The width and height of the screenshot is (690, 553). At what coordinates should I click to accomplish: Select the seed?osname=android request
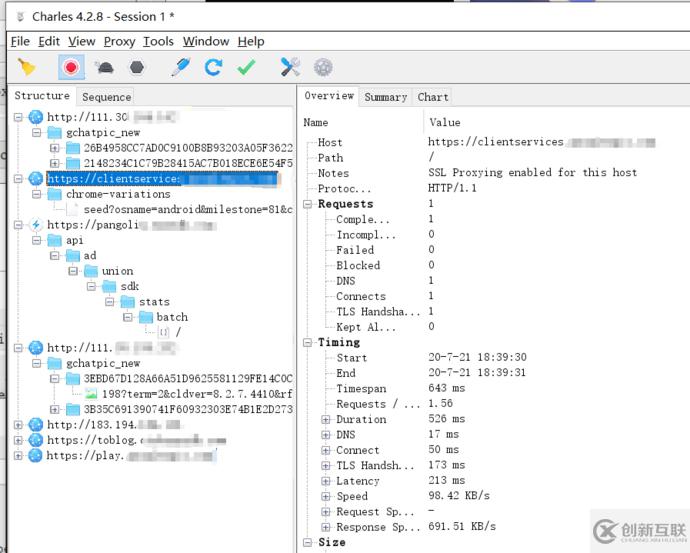coord(188,210)
